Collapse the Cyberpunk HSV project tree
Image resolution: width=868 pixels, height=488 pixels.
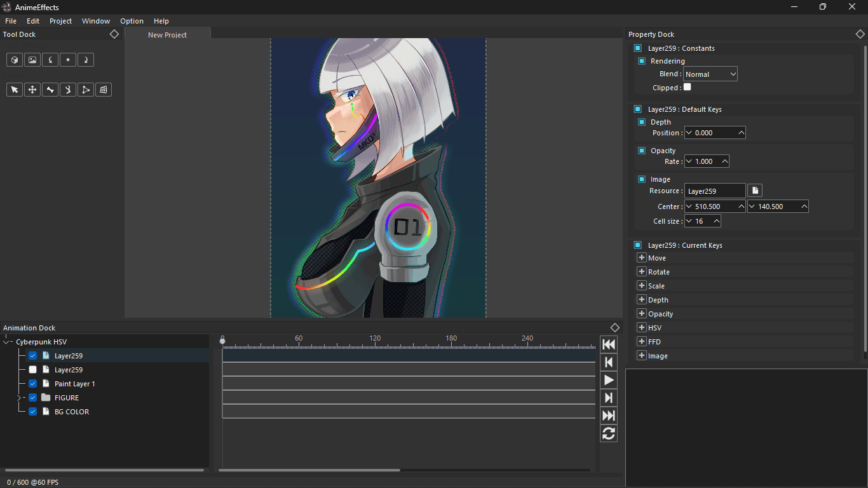click(6, 341)
